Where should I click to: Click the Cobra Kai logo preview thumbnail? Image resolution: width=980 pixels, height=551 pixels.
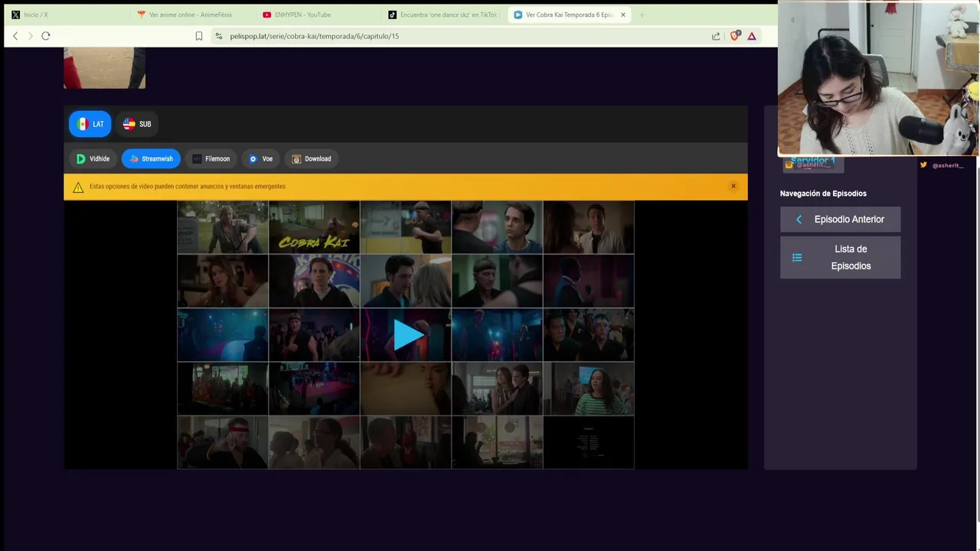314,227
